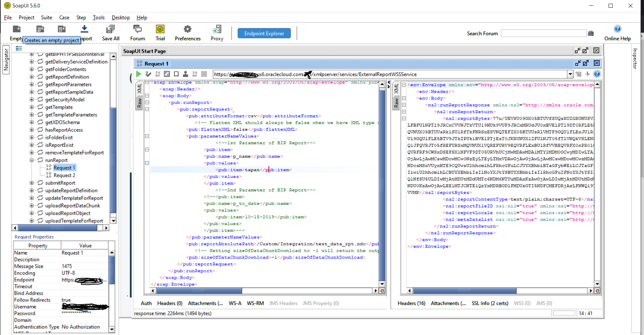Collapse the runReport tree node
The image size is (644, 335).
31,160
